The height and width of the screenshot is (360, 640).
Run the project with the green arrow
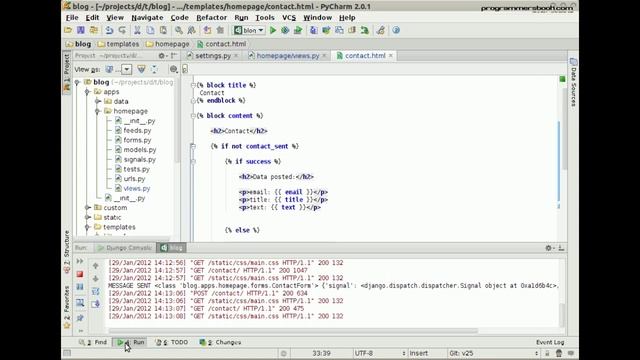click(273, 30)
